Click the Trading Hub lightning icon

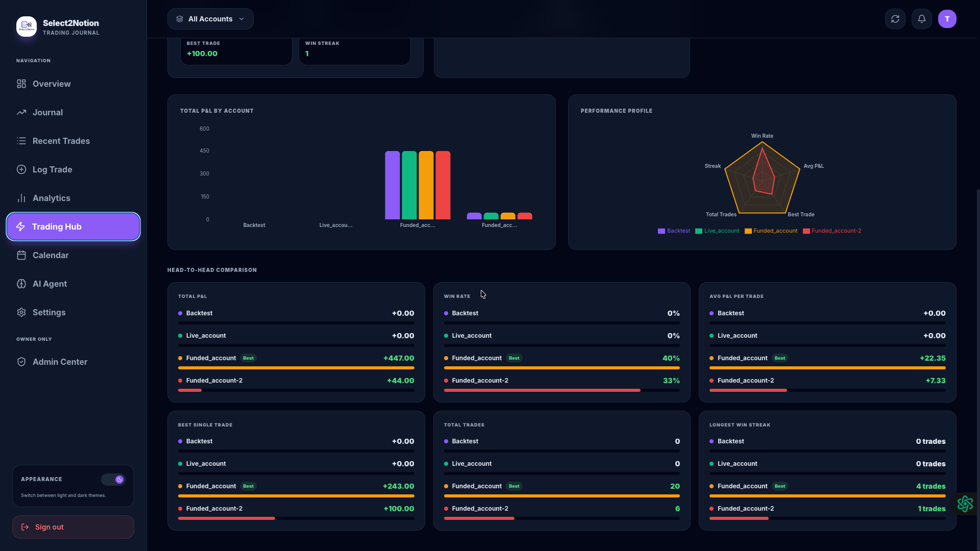click(20, 227)
